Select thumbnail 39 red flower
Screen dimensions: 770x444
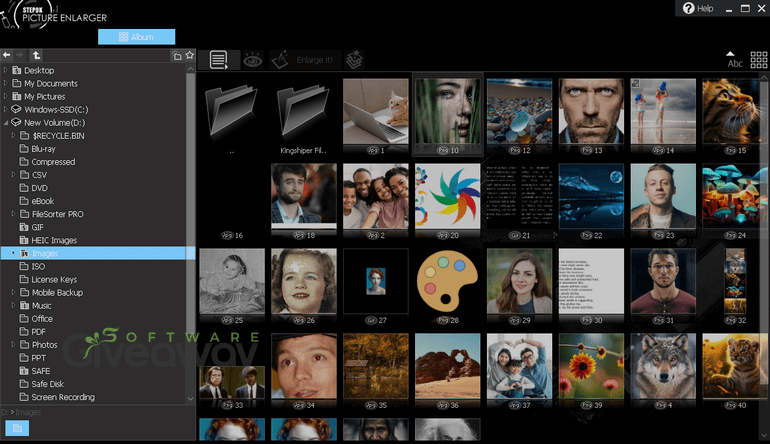click(591, 366)
